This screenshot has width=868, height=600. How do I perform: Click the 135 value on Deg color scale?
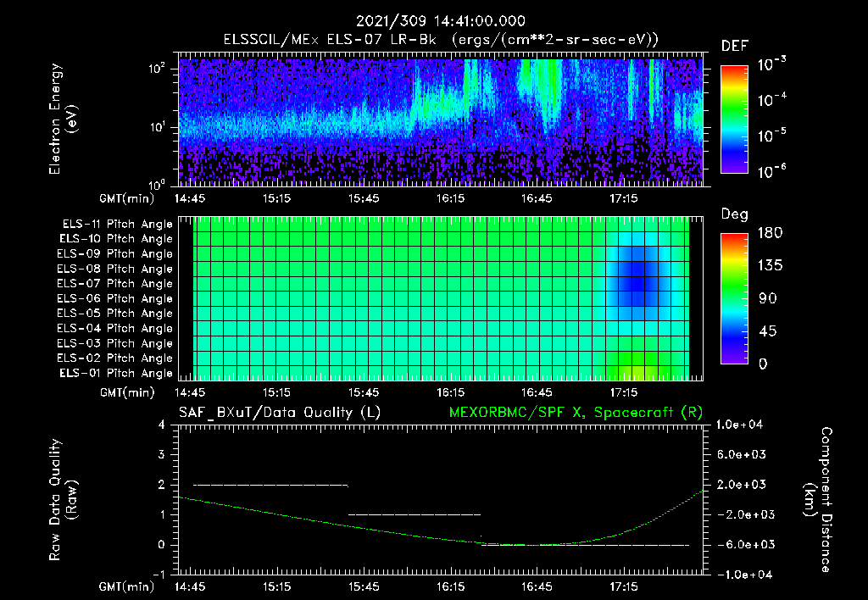(x=770, y=266)
